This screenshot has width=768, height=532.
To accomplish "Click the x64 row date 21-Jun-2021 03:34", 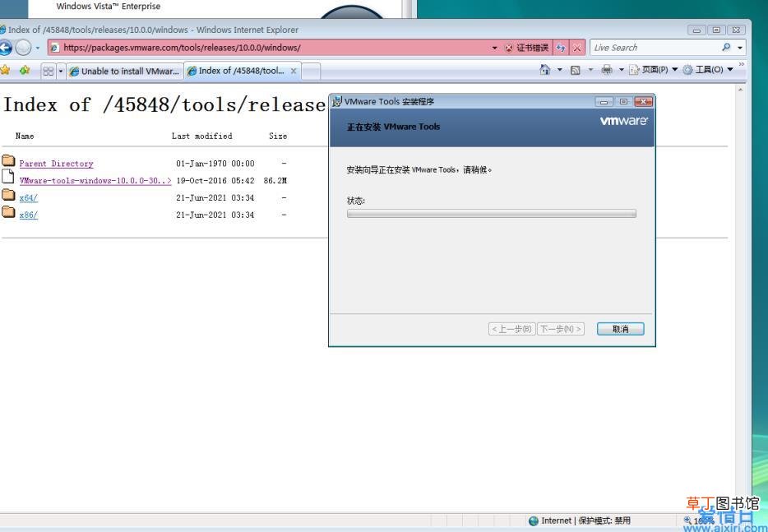I will pyautogui.click(x=215, y=198).
